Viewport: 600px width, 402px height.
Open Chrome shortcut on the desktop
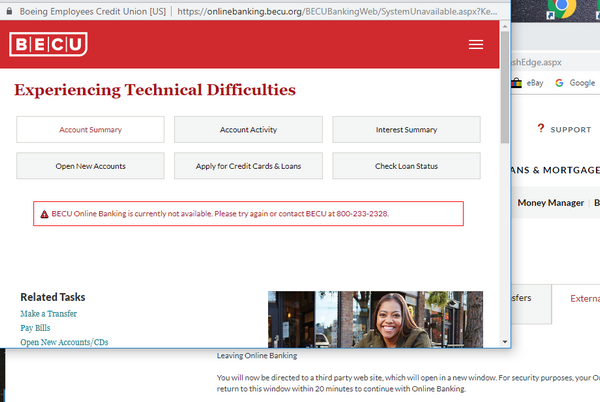coord(561,8)
